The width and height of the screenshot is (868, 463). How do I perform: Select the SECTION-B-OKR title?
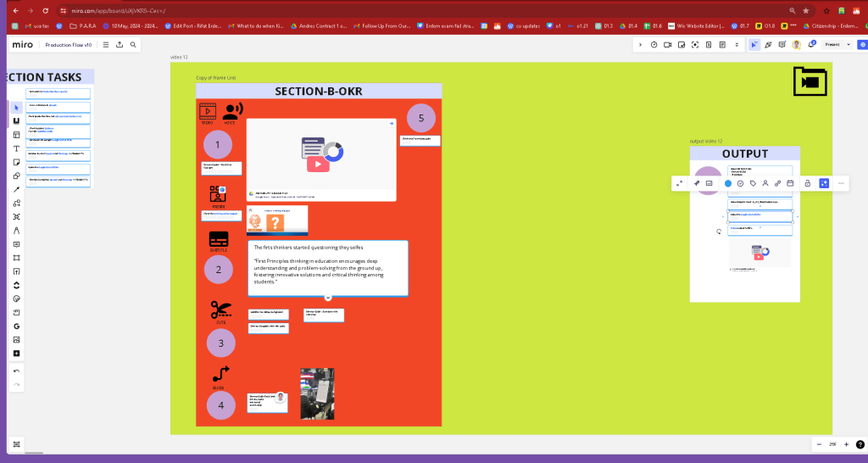coord(319,92)
